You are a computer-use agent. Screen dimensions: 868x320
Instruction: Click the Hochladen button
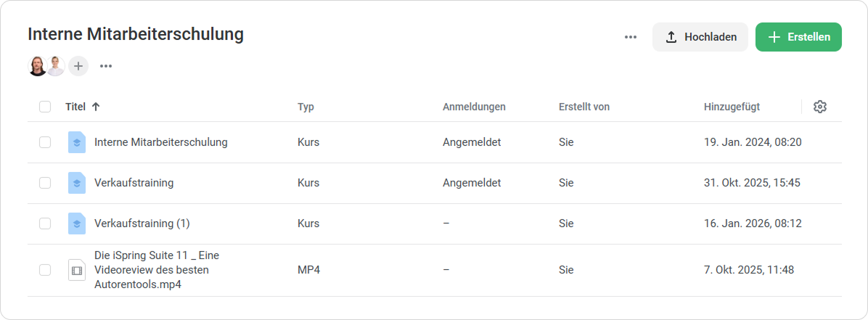tap(700, 37)
